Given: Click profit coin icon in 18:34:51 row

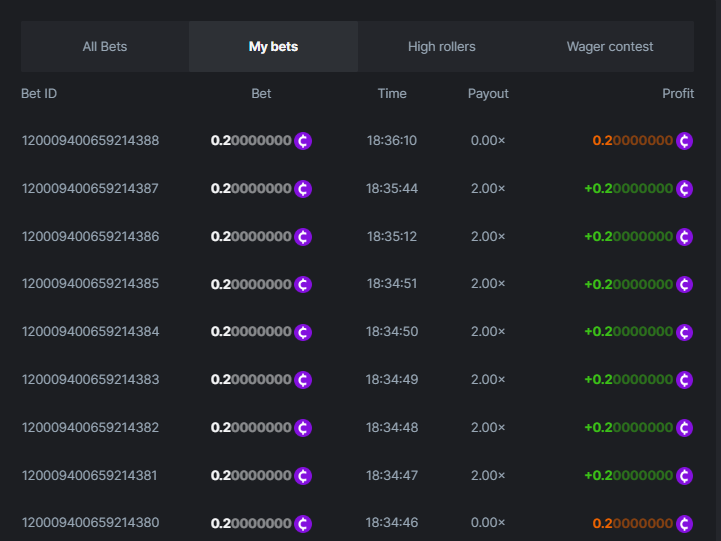Looking at the screenshot, I should click(x=684, y=284).
